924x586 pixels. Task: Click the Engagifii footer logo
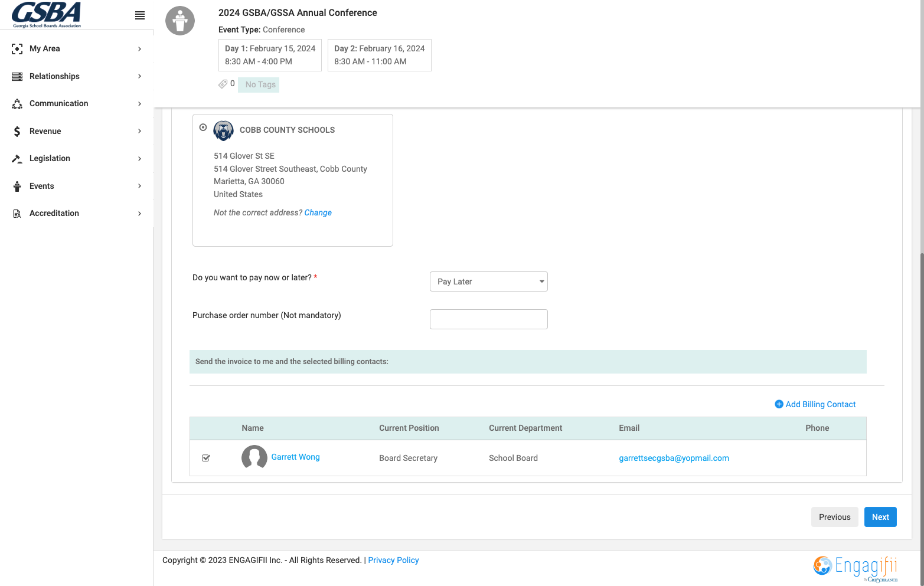856,568
